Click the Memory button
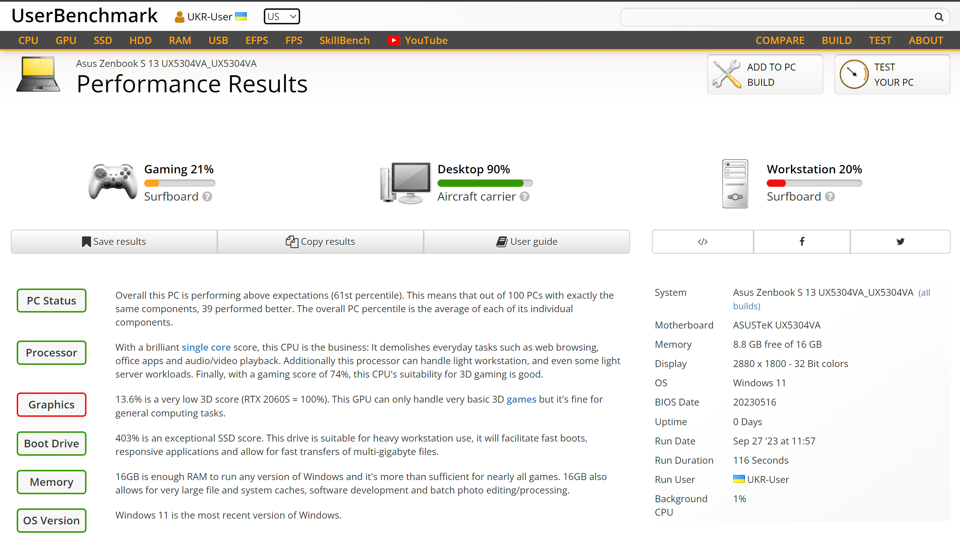The image size is (960, 560). click(52, 482)
